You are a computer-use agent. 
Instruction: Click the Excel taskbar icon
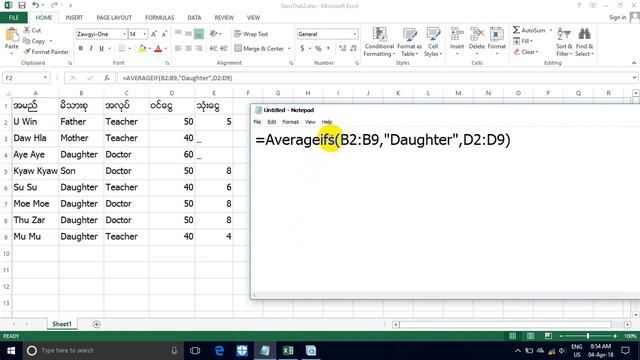pyautogui.click(x=288, y=351)
